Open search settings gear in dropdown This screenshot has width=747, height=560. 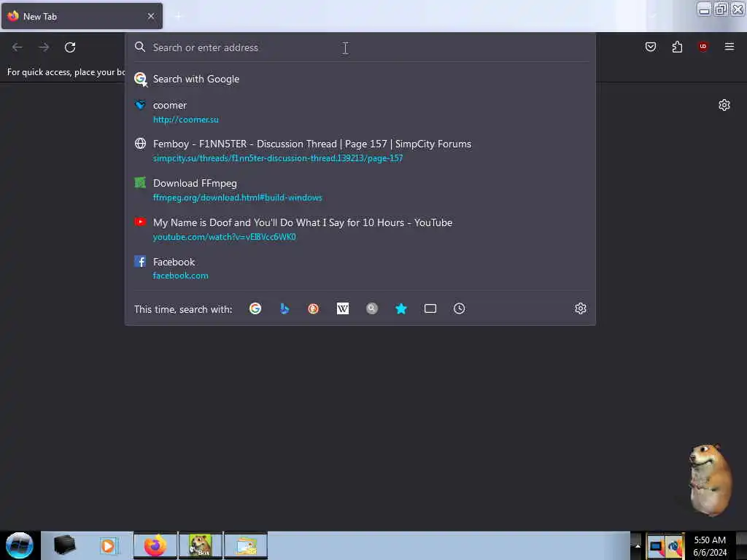pyautogui.click(x=580, y=308)
